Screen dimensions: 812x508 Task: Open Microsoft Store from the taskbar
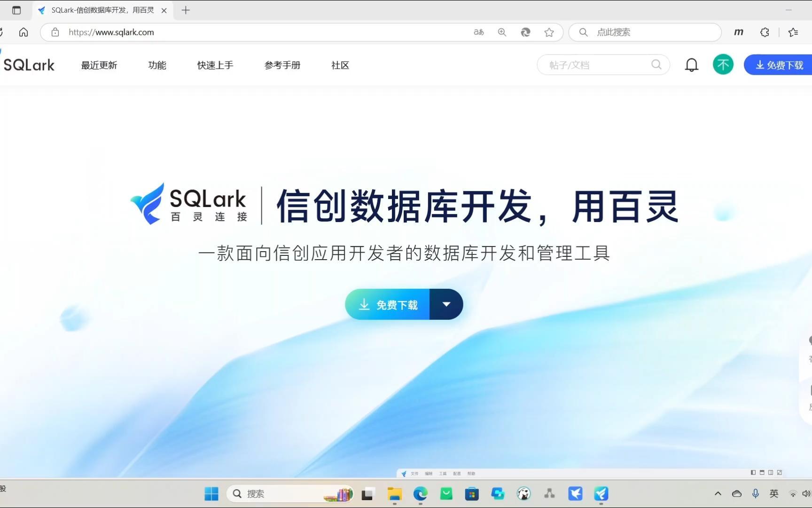[x=472, y=493]
